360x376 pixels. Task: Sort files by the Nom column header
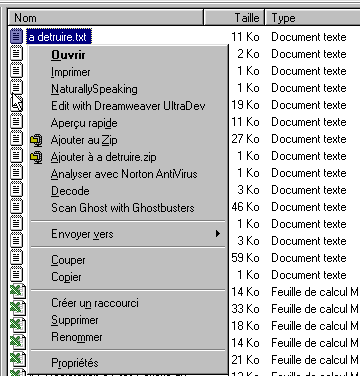coord(105,18)
